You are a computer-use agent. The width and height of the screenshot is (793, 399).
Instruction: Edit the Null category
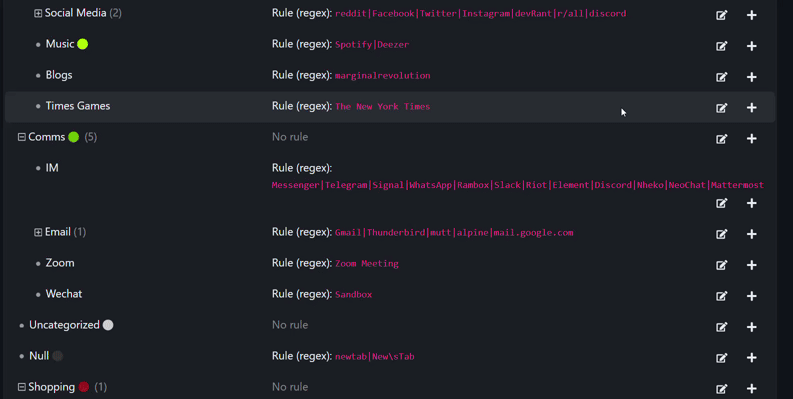pyautogui.click(x=722, y=358)
